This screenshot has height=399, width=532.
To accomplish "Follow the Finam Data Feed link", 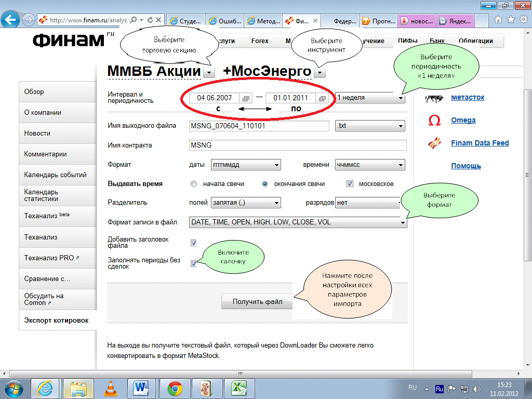I will click(480, 143).
